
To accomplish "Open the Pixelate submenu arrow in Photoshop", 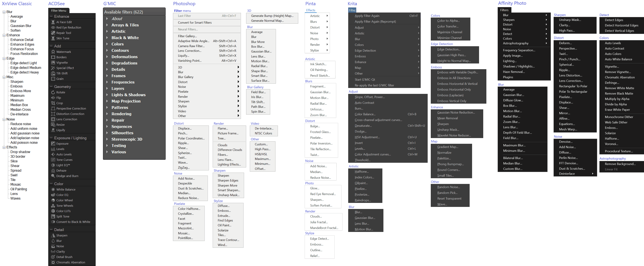I will coord(238,92).
